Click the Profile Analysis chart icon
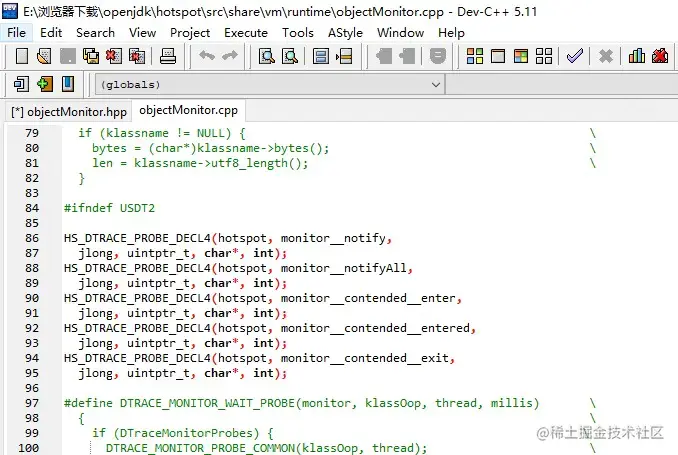The width and height of the screenshot is (678, 455). (636, 56)
